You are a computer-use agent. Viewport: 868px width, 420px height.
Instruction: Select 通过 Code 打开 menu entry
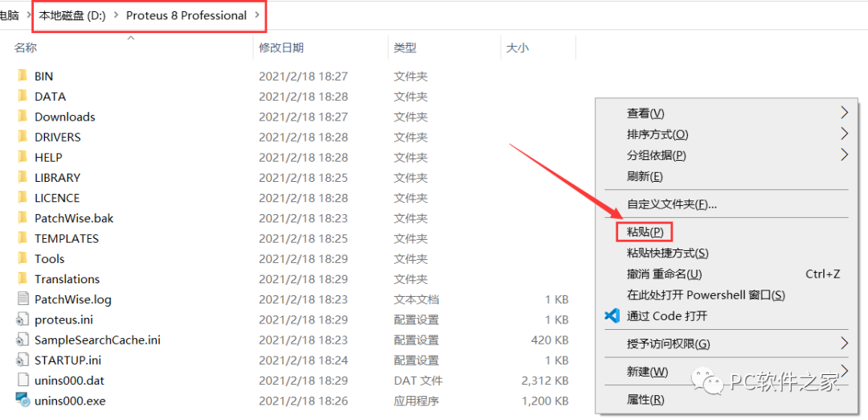pos(667,316)
